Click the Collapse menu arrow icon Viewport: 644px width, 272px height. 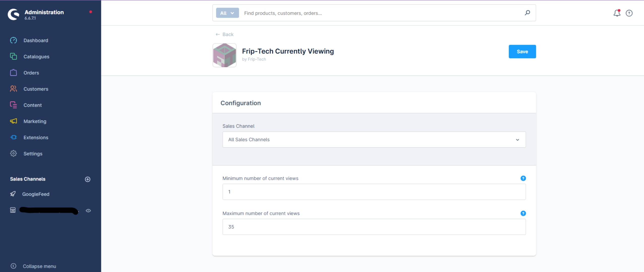tap(13, 266)
